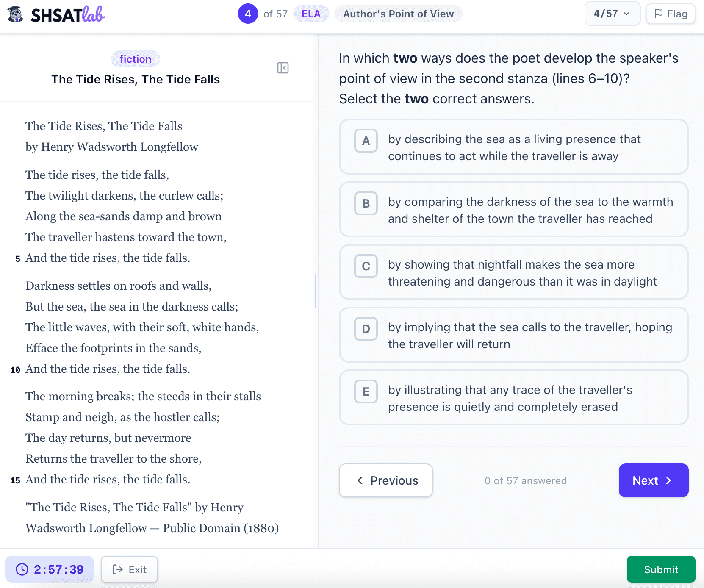Screen dimensions: 704x588
Task: Click the ELA subject tag
Action: 311,14
